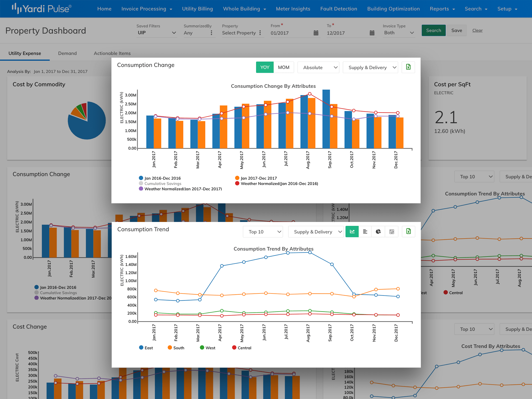The height and width of the screenshot is (399, 532).
Task: Open the Saved Filters UIP dropdown
Action: click(x=157, y=32)
